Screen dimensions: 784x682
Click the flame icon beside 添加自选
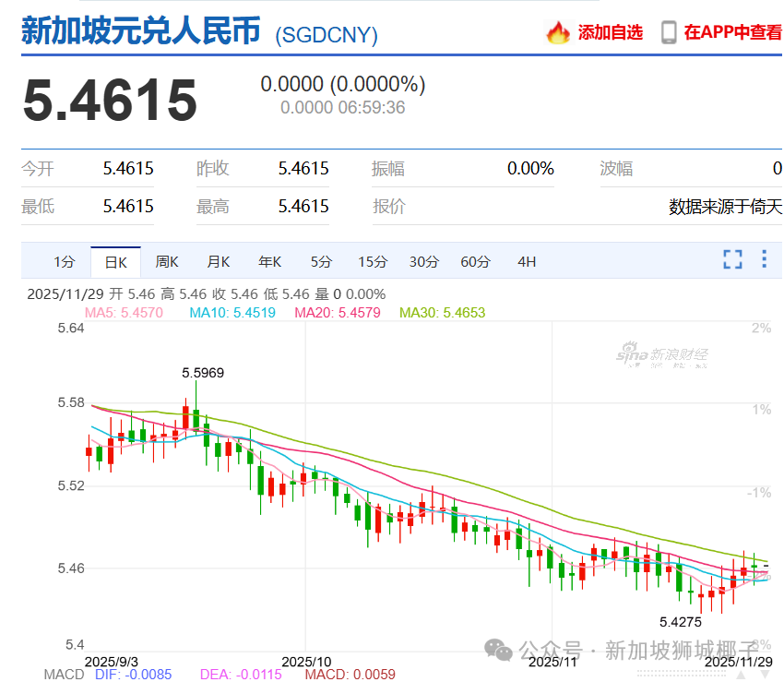[558, 32]
